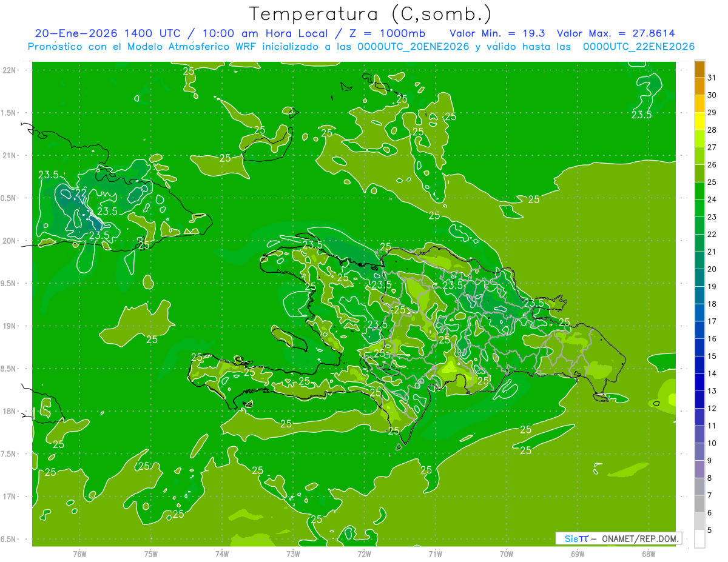The width and height of the screenshot is (728, 562).
Task: Click the 21N latitude axis label
Action: [10, 156]
